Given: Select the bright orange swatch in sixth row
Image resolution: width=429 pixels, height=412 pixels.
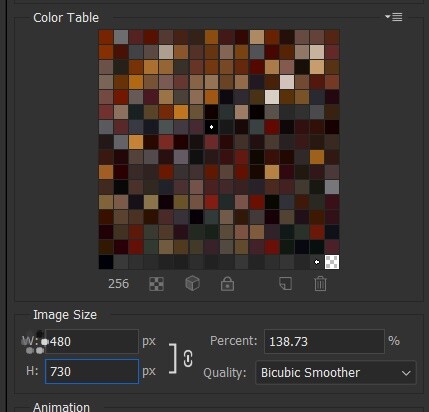Looking at the screenshot, I should 181,112.
